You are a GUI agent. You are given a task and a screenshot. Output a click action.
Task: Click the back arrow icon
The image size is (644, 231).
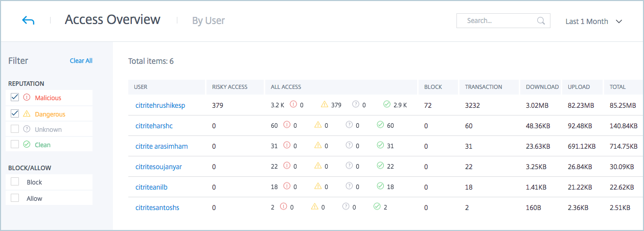28,20
